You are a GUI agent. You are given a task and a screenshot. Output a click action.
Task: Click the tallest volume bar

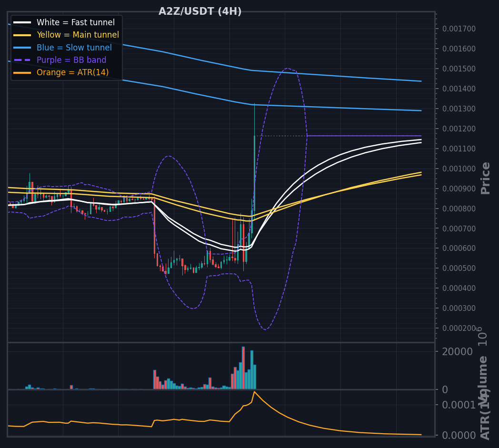tap(243, 368)
